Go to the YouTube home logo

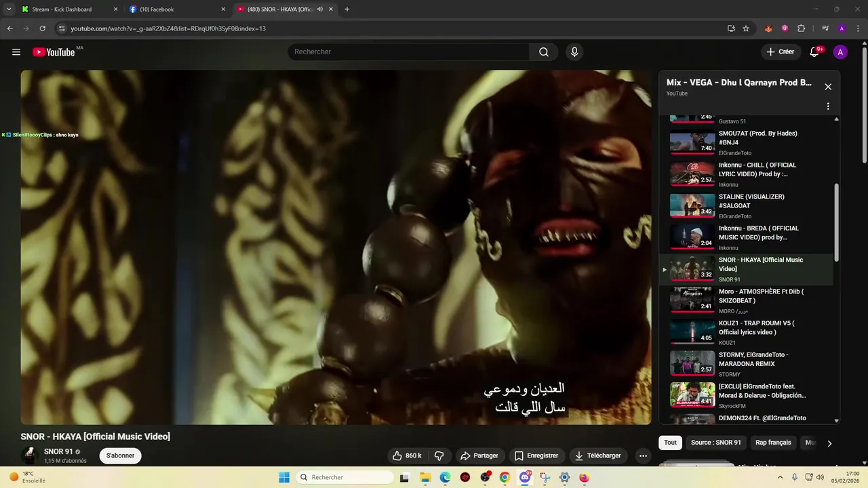pyautogui.click(x=54, y=52)
